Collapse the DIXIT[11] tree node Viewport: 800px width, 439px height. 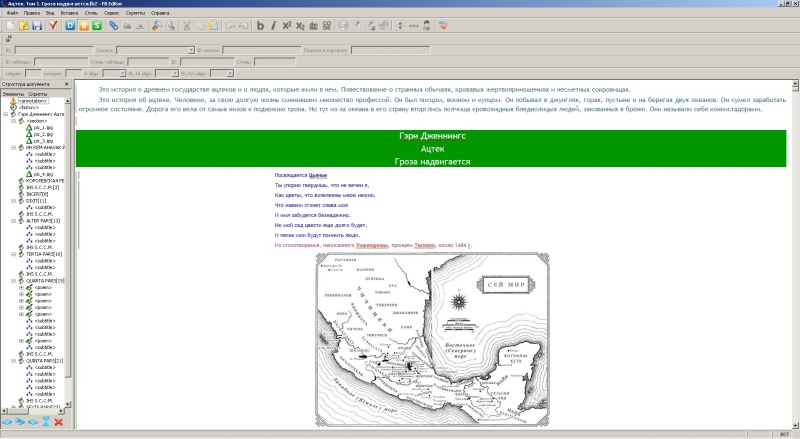tap(14, 201)
